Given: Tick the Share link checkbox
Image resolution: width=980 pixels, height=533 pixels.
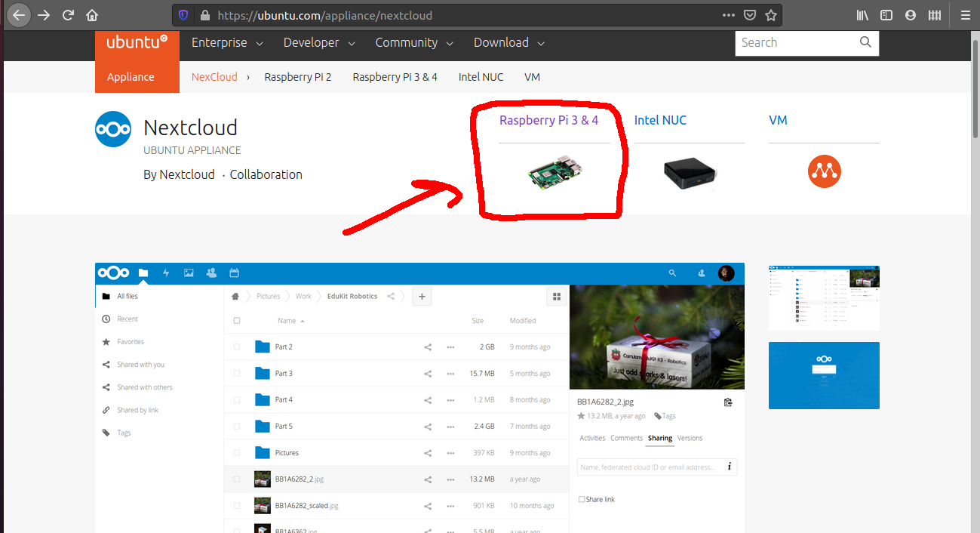Looking at the screenshot, I should point(582,499).
